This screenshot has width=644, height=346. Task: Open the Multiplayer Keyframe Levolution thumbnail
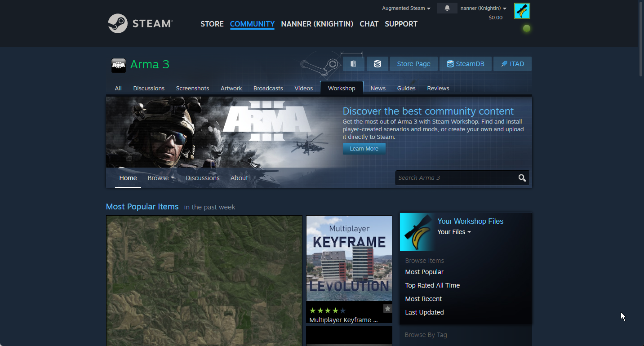(x=349, y=258)
